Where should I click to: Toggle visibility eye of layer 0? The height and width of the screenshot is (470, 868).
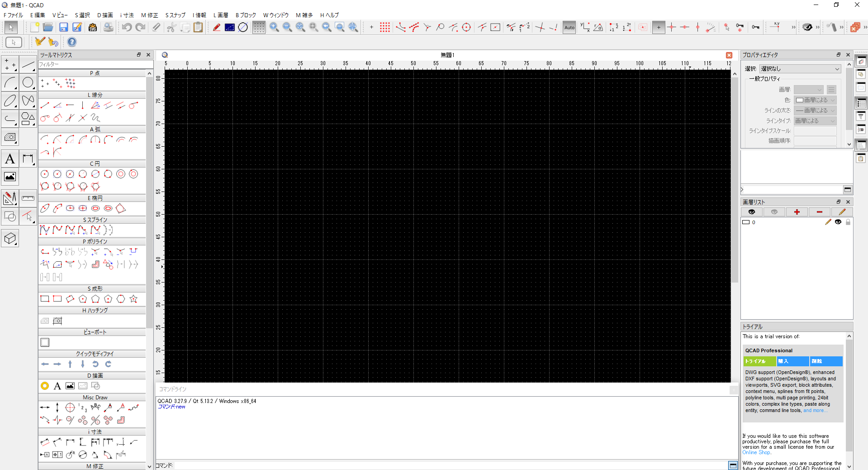(838, 222)
